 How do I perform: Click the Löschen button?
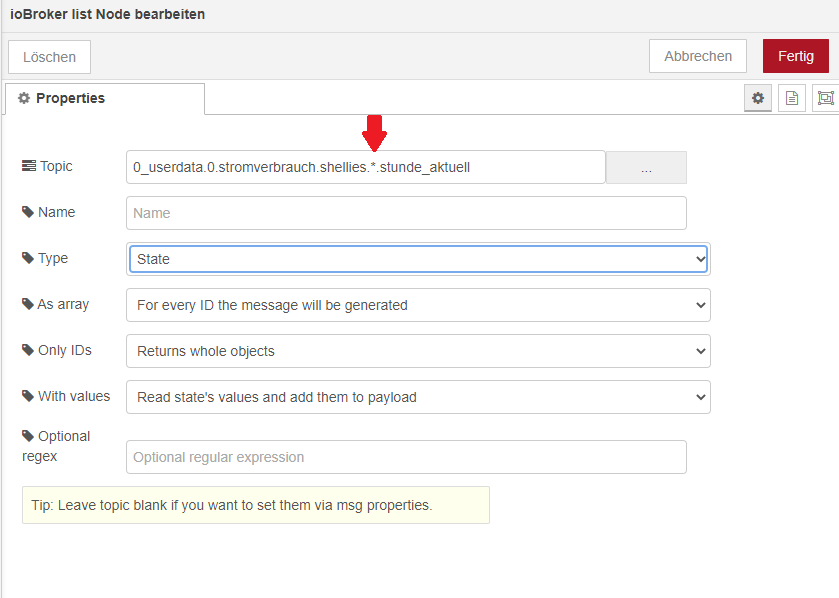point(49,57)
